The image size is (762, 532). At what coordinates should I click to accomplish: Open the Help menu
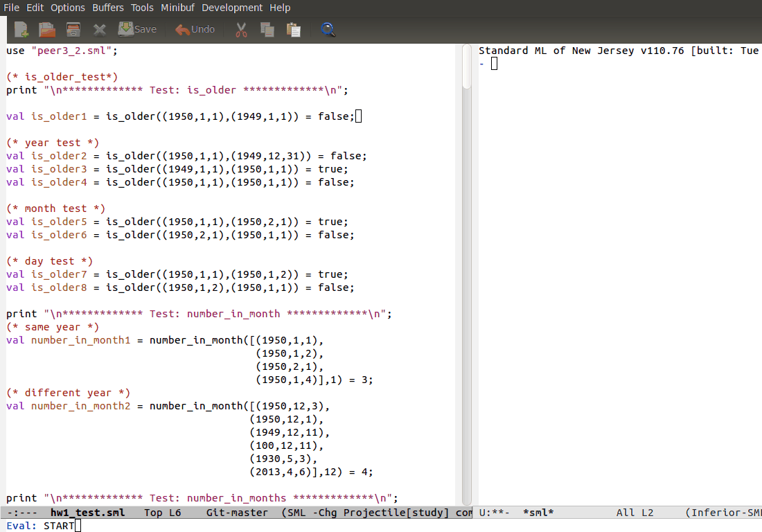click(280, 8)
